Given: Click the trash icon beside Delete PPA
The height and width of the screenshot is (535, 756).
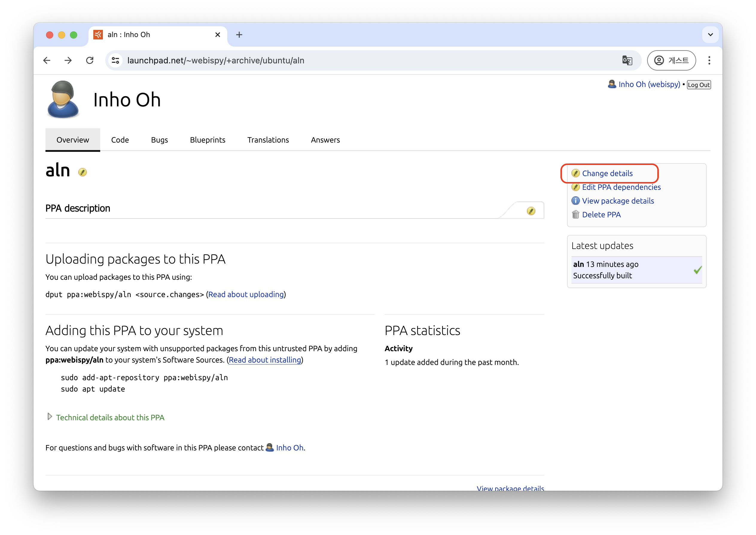Looking at the screenshot, I should 575,215.
